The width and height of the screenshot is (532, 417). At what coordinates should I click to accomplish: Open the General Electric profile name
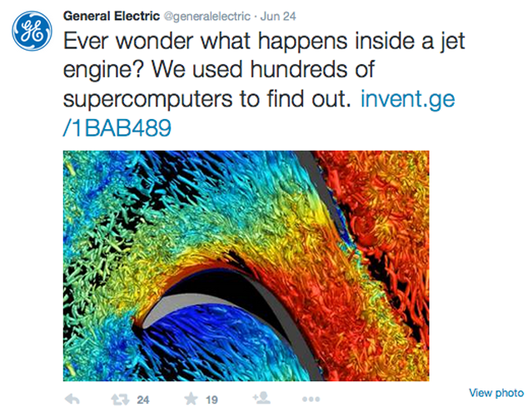[112, 16]
